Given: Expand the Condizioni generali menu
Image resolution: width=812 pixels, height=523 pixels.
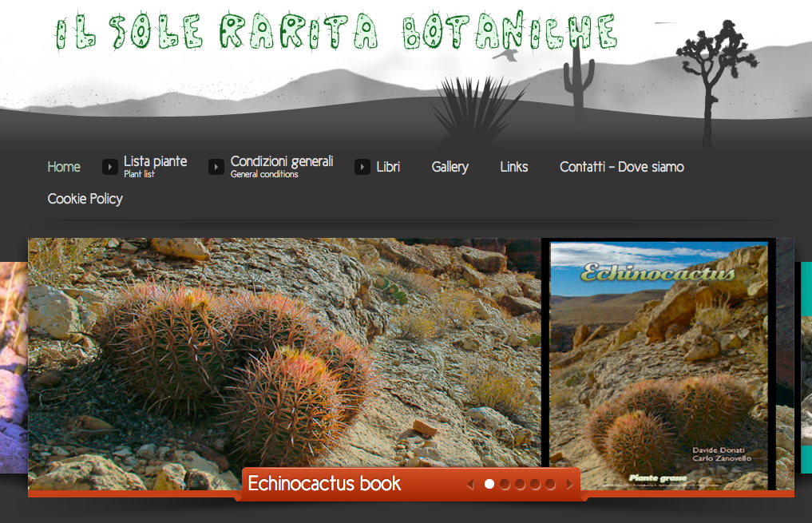Looking at the screenshot, I should tap(281, 162).
